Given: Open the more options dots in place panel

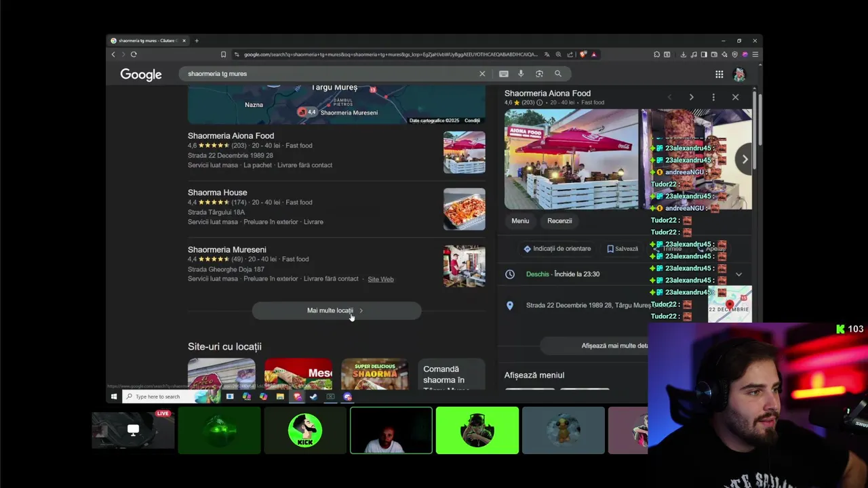Looking at the screenshot, I should click(x=713, y=97).
